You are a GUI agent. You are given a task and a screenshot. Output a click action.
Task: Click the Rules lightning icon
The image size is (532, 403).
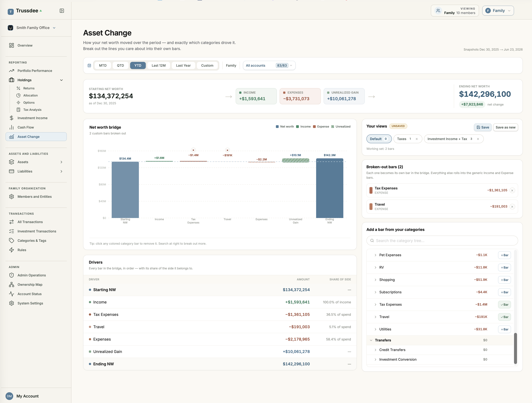(x=12, y=250)
